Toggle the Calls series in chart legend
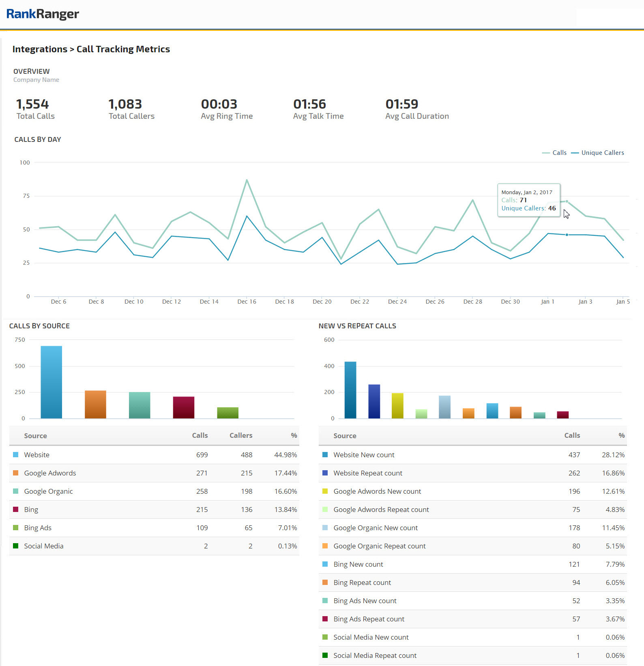The height and width of the screenshot is (666, 644). pos(554,153)
